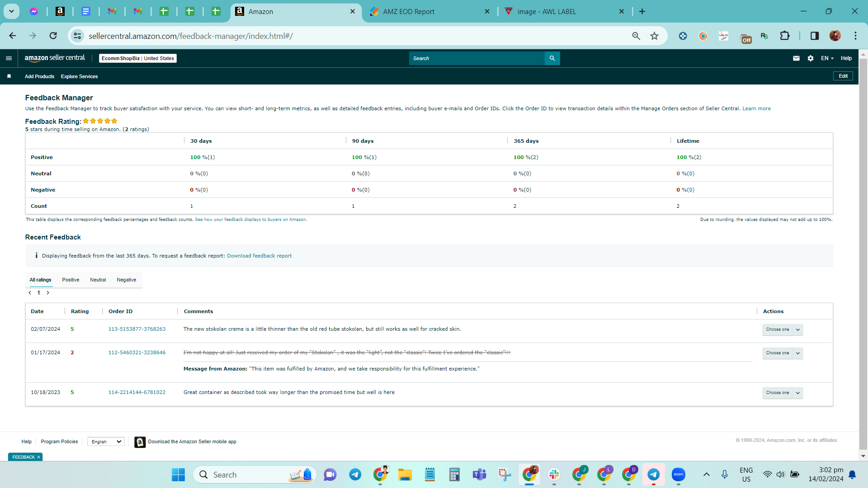Open the browser tab search dropdown
Image resolution: width=868 pixels, height=488 pixels.
(x=11, y=11)
